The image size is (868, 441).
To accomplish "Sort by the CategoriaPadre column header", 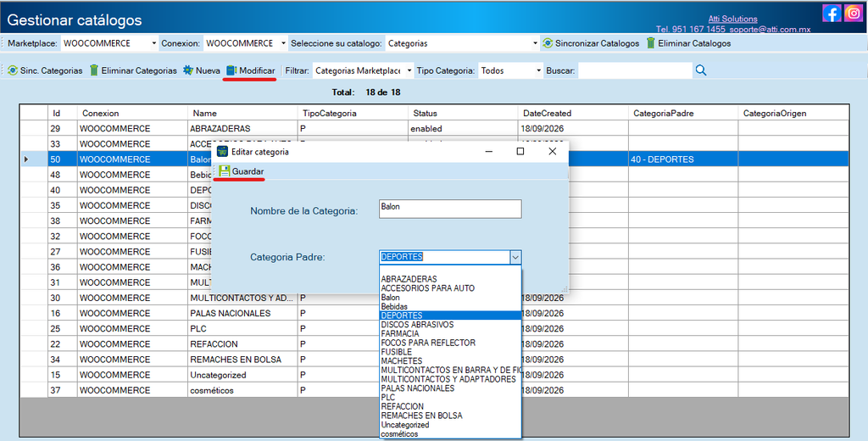I will coord(683,113).
